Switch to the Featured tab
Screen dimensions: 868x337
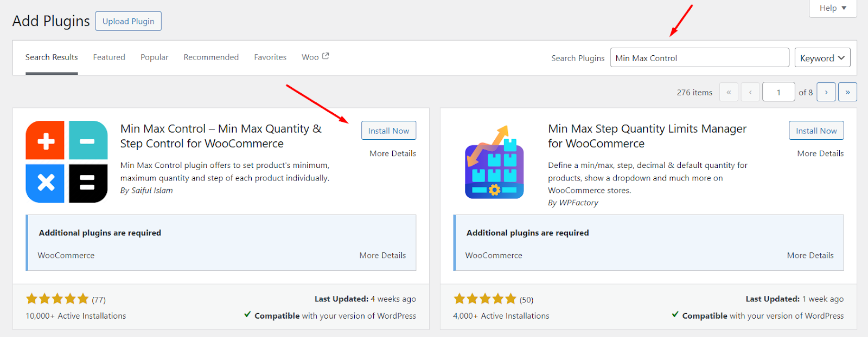tap(109, 57)
